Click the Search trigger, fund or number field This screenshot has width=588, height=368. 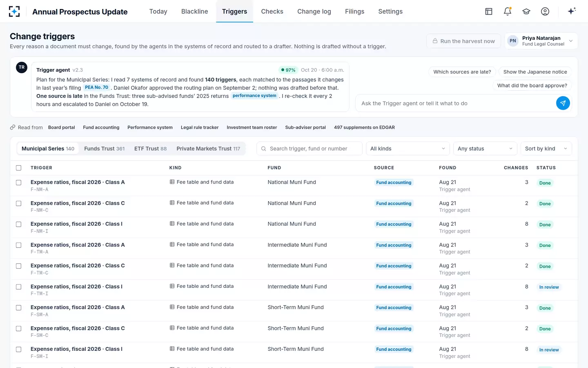point(310,149)
